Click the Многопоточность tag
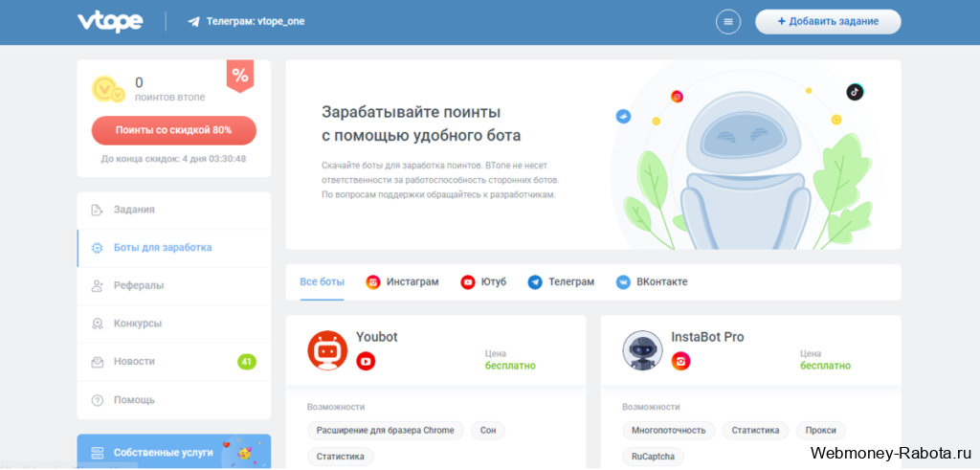 pos(669,431)
